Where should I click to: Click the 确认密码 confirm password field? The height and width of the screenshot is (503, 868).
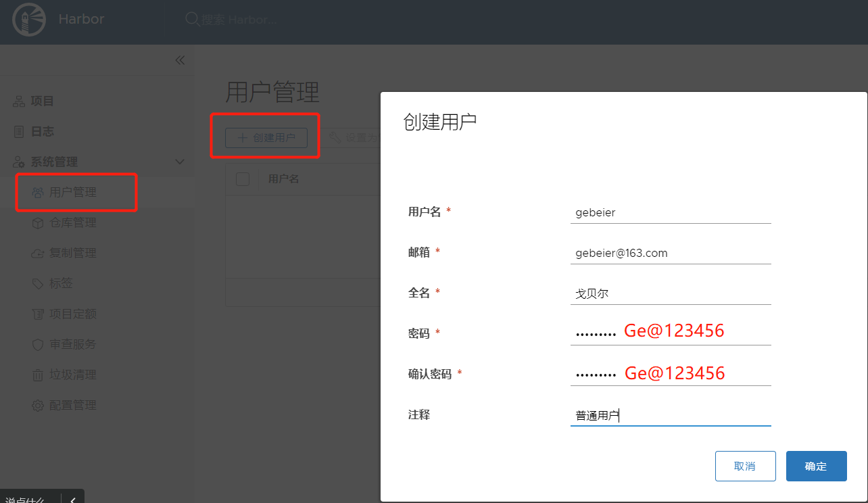671,375
